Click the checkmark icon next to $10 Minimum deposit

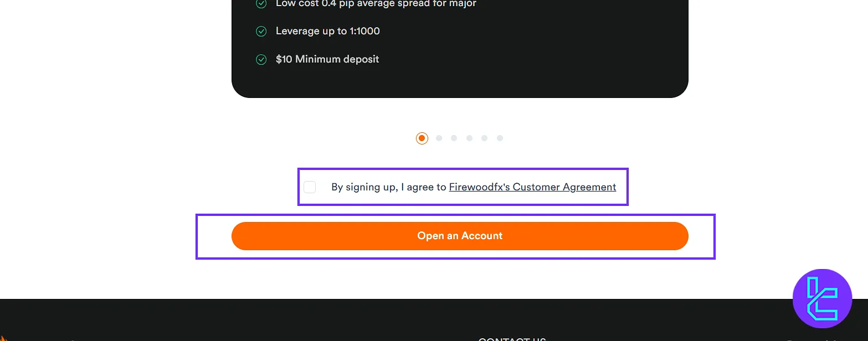point(261,59)
